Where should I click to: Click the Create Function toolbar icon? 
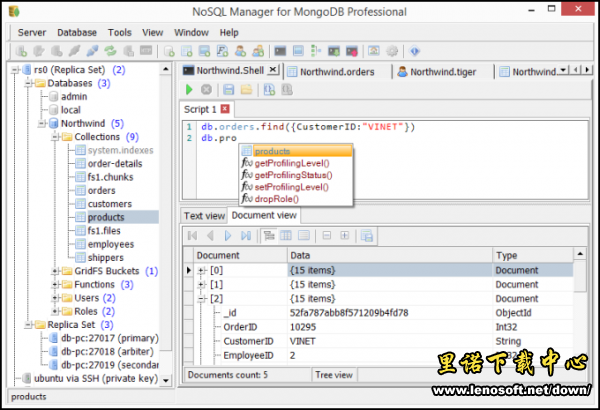click(x=222, y=51)
